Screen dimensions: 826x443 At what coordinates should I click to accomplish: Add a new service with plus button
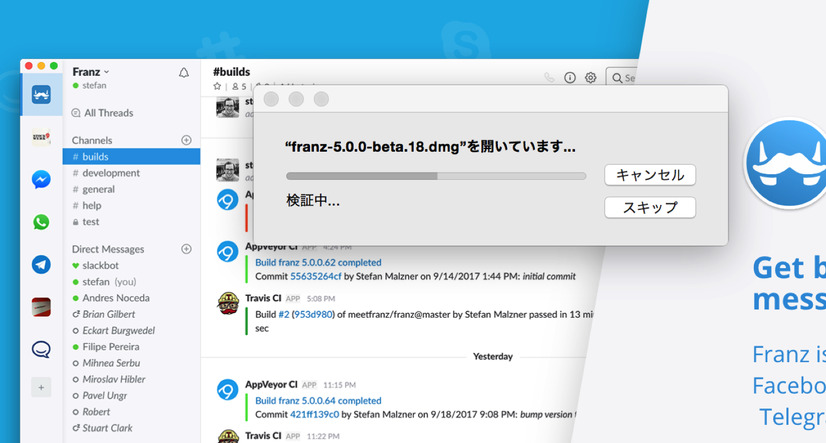41,387
